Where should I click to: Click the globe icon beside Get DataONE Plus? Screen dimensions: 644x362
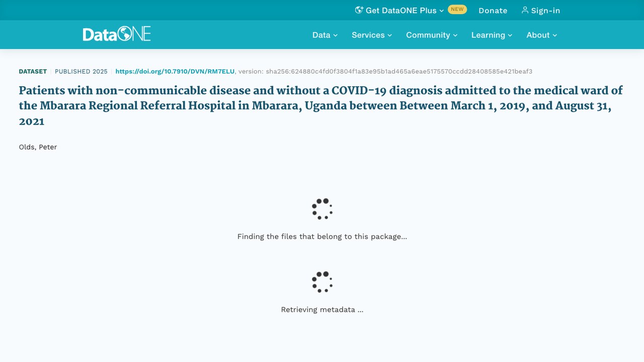click(x=359, y=10)
